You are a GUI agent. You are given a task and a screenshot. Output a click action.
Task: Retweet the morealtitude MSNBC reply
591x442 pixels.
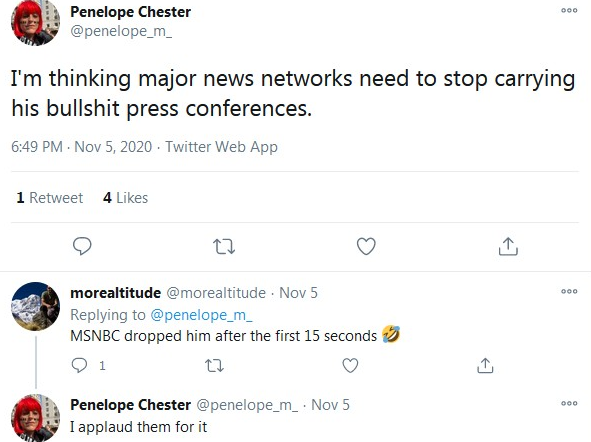tap(214, 366)
